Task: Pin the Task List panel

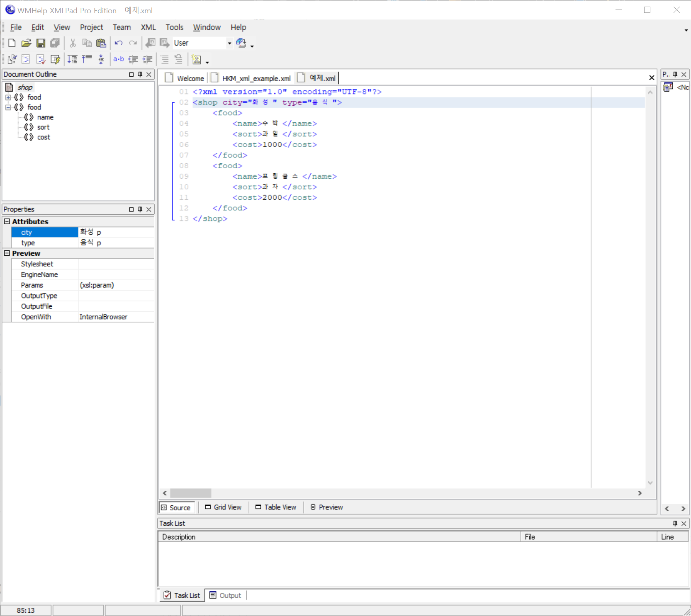Action: (x=675, y=524)
